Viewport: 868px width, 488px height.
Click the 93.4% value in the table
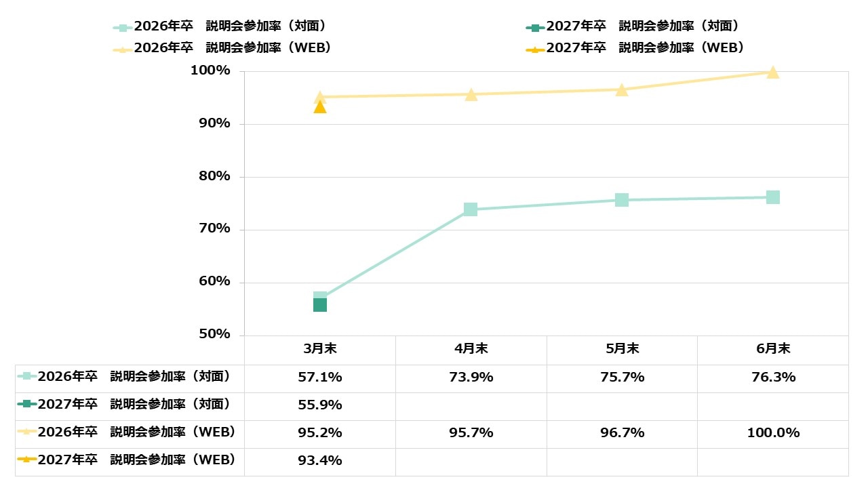[320, 461]
